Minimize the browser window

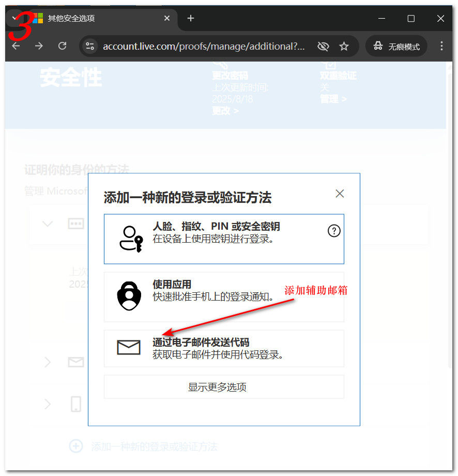(381, 19)
